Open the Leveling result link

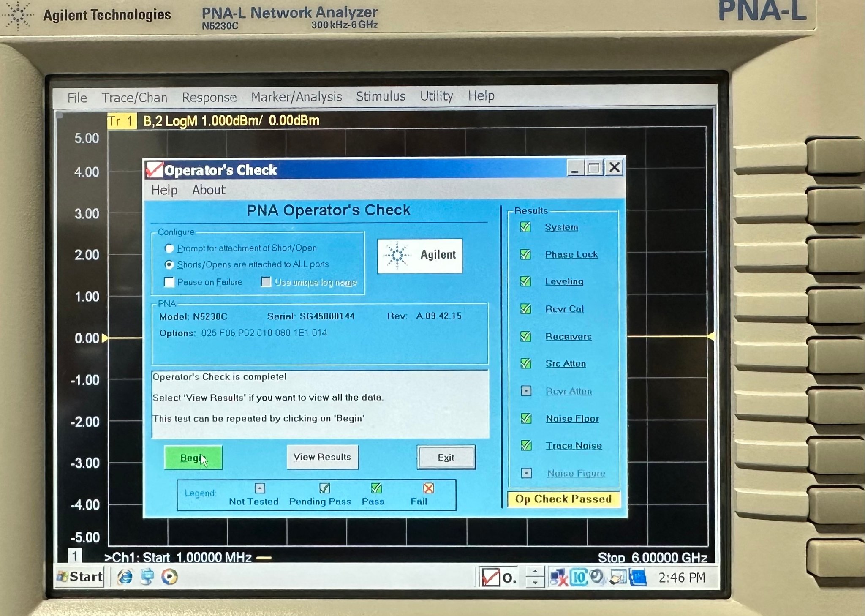point(564,281)
